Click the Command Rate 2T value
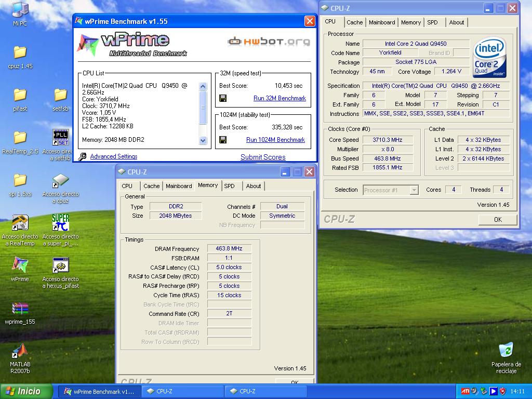Viewport: 532px width, 399px height. pyautogui.click(x=229, y=314)
